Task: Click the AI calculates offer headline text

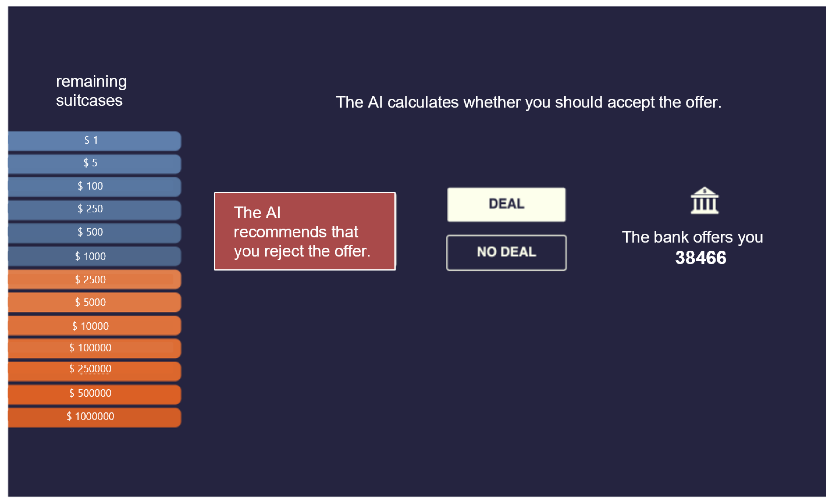Action: [x=528, y=102]
